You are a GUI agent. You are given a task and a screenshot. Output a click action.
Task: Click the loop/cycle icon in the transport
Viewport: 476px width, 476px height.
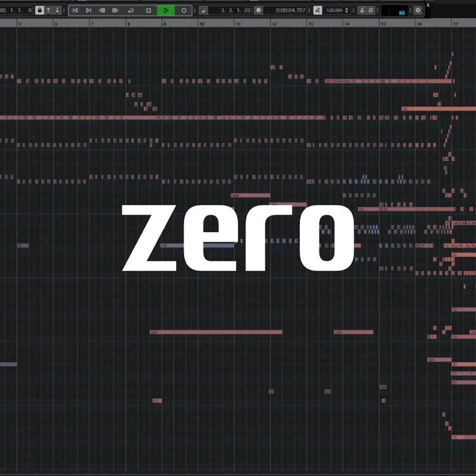coord(130,10)
